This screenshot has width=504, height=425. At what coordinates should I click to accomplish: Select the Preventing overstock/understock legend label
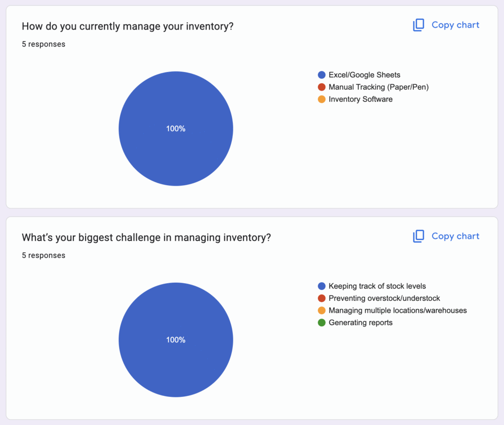point(384,298)
